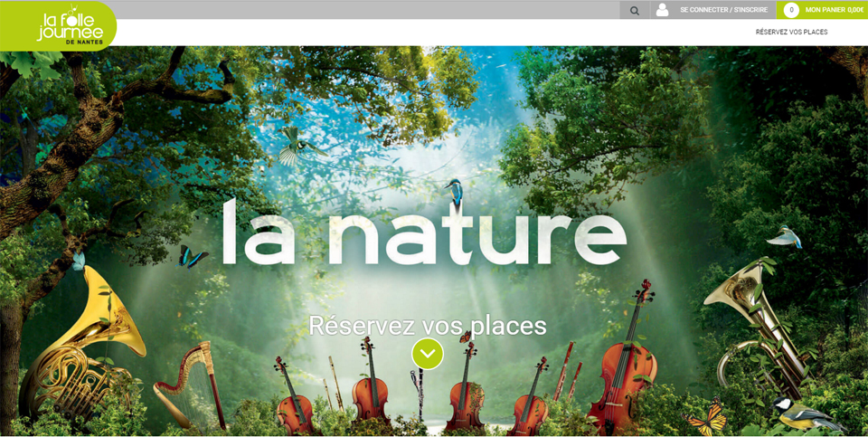Click the kingfisher flying above the tuba

785,236
